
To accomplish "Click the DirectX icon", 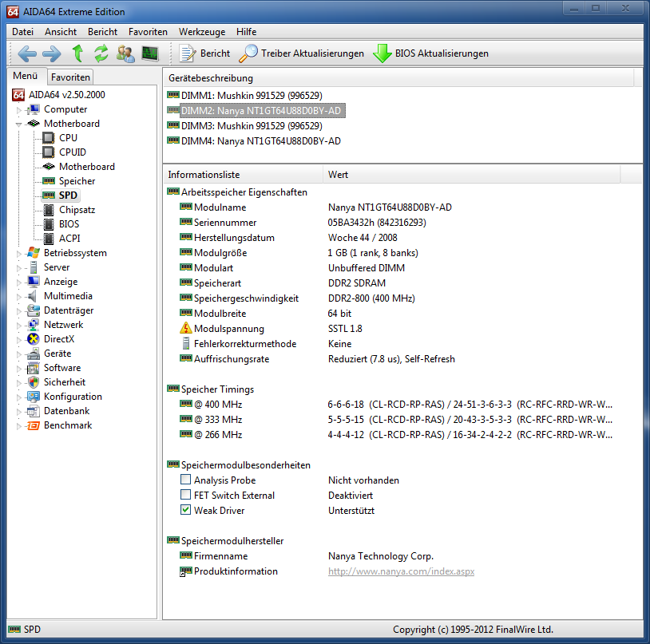I will click(x=34, y=339).
